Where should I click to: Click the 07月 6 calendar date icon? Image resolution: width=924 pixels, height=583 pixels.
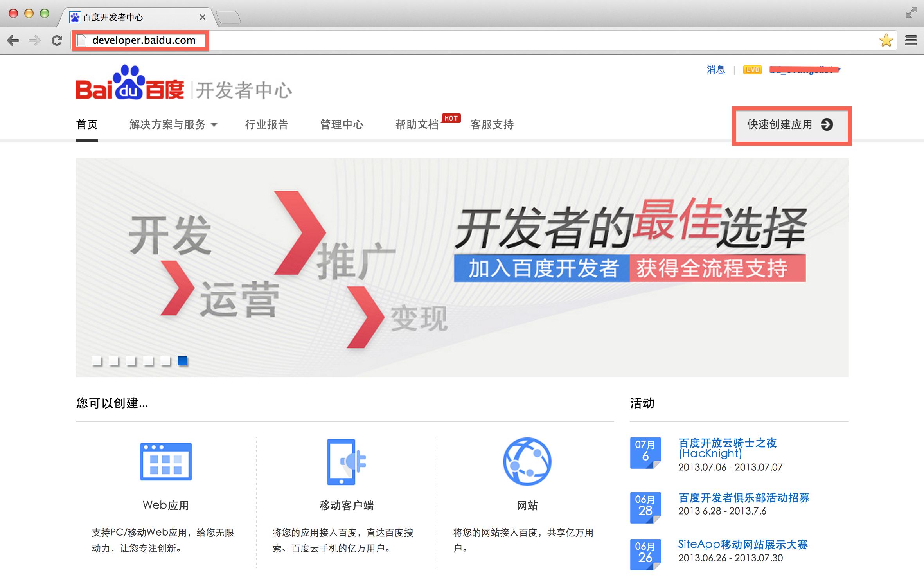tap(645, 452)
